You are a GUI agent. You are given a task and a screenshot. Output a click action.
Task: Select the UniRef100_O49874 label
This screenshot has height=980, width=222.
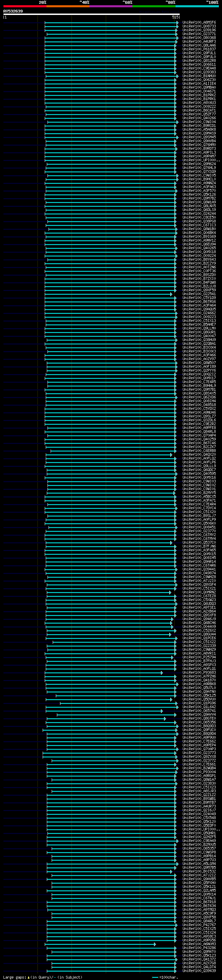(199, 573)
